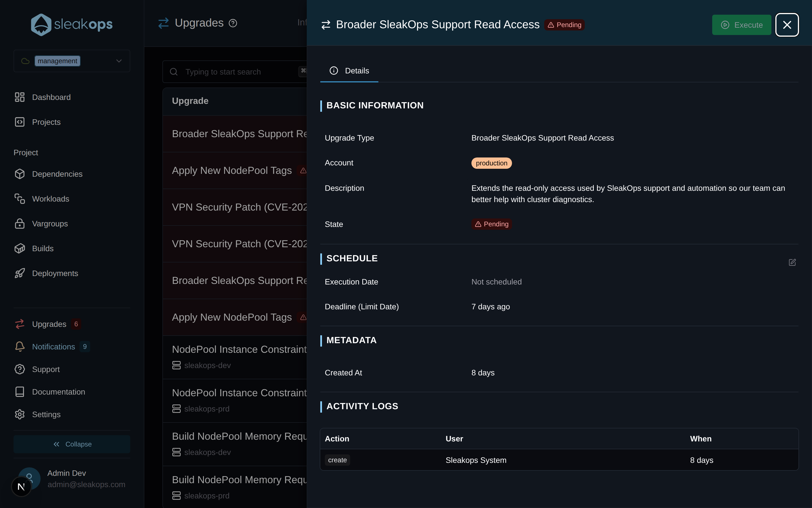Viewport: 812px width, 508px height.
Task: Open the Deployments rocket icon
Action: [20, 273]
